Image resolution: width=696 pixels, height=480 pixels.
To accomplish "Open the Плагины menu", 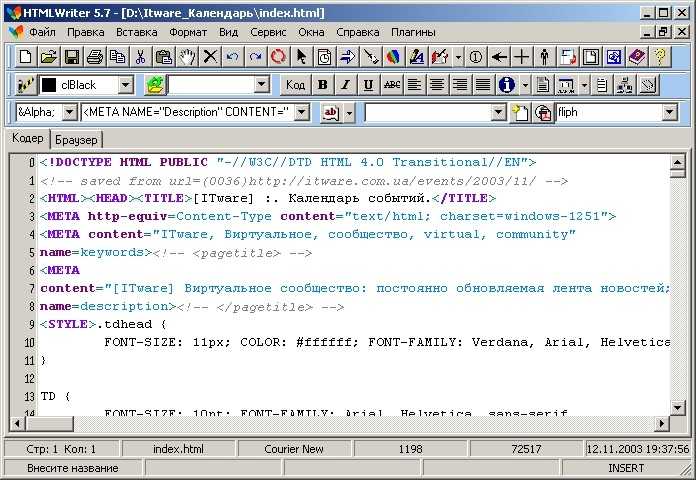I will (x=413, y=32).
